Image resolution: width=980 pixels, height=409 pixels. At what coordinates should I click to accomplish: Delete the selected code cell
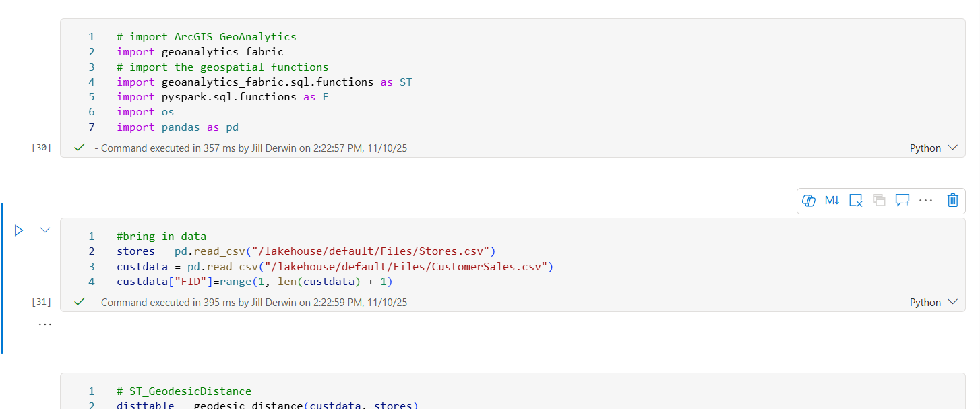pos(952,200)
